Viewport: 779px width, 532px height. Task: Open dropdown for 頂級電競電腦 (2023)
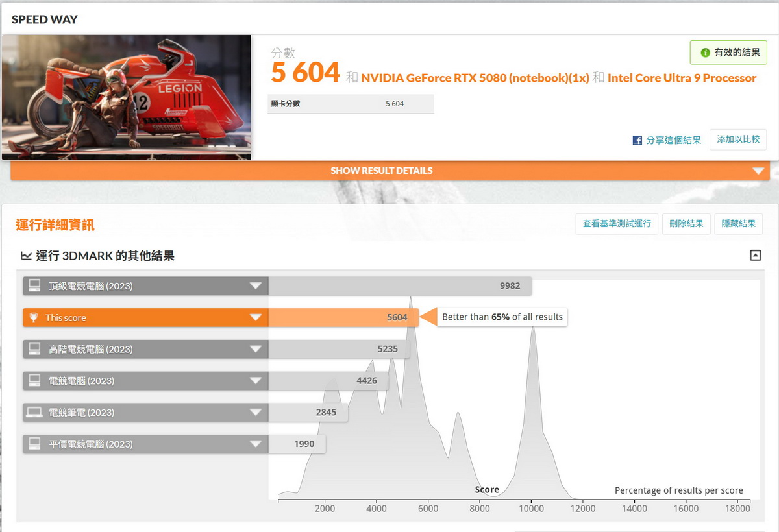(x=256, y=286)
